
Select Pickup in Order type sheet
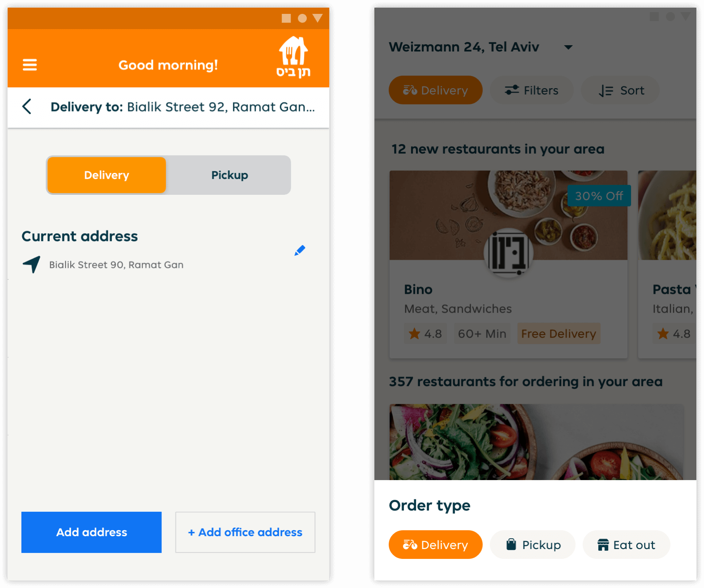point(532,545)
